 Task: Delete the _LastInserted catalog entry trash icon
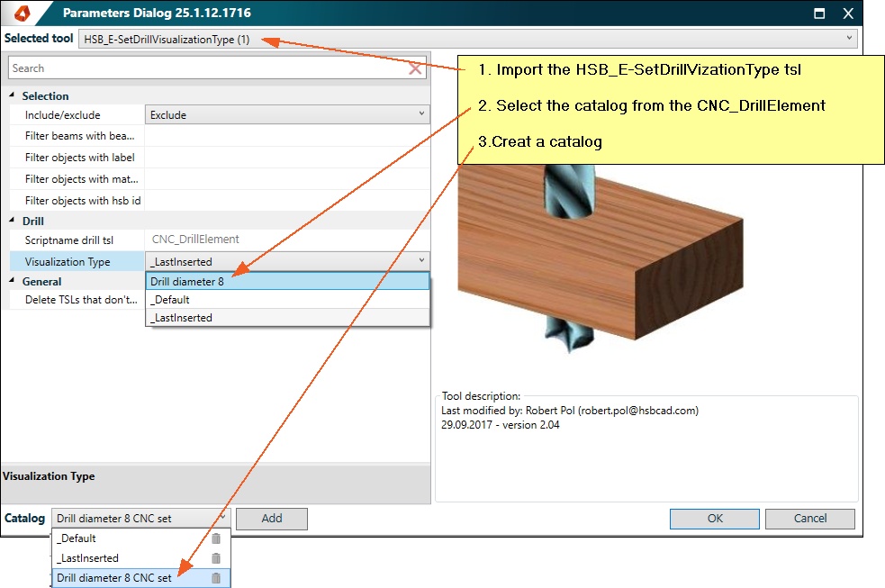(215, 558)
